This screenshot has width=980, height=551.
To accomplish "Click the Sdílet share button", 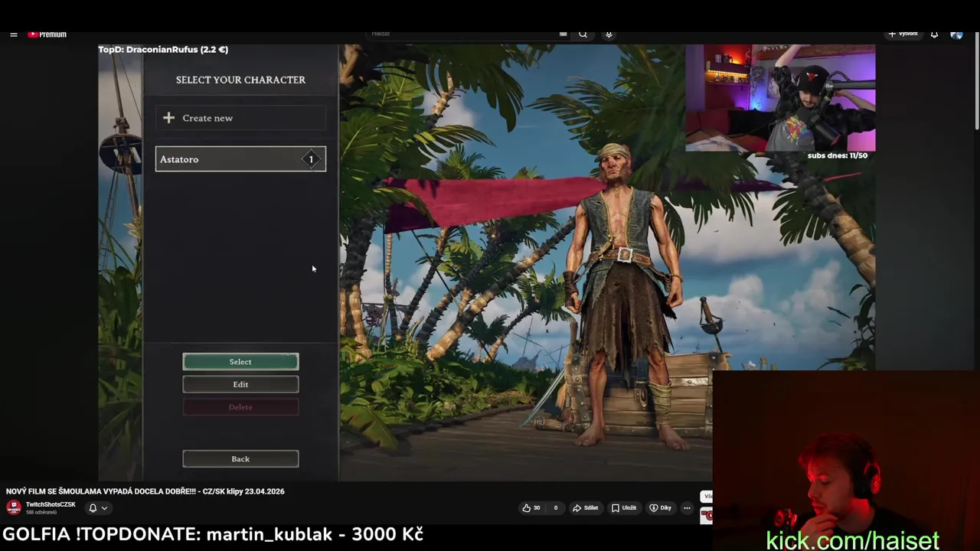I will pyautogui.click(x=585, y=507).
